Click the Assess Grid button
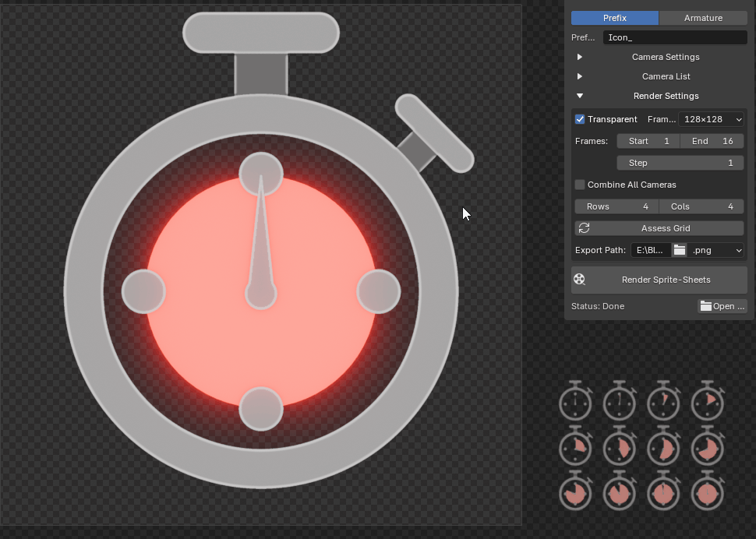 [659, 228]
